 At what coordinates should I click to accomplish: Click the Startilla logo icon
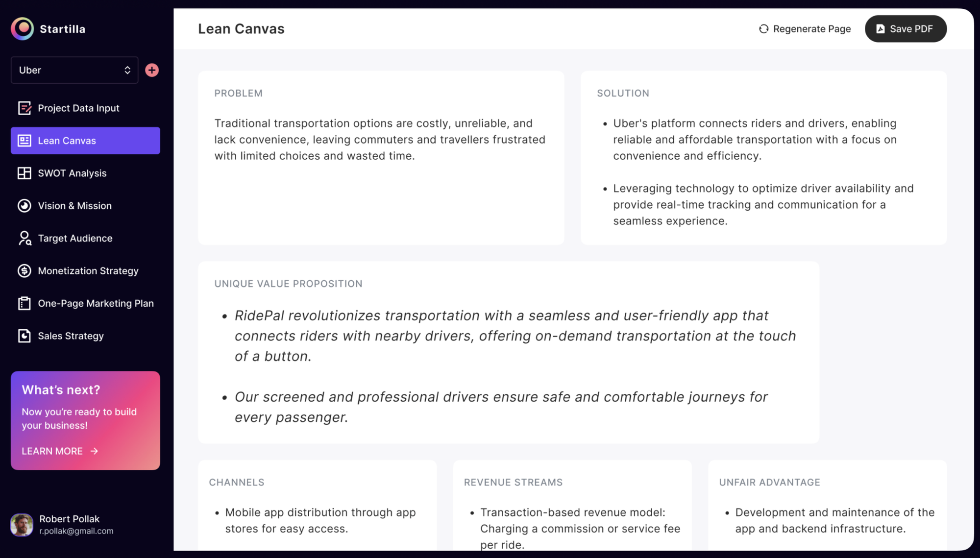[23, 29]
